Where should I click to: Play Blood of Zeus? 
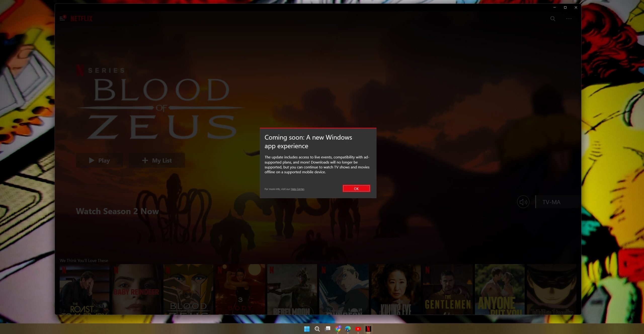(99, 160)
